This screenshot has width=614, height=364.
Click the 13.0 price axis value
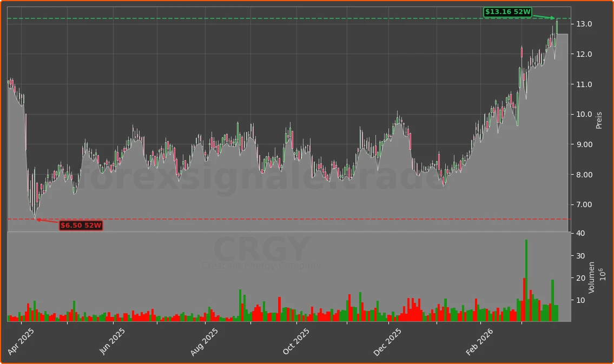click(584, 24)
